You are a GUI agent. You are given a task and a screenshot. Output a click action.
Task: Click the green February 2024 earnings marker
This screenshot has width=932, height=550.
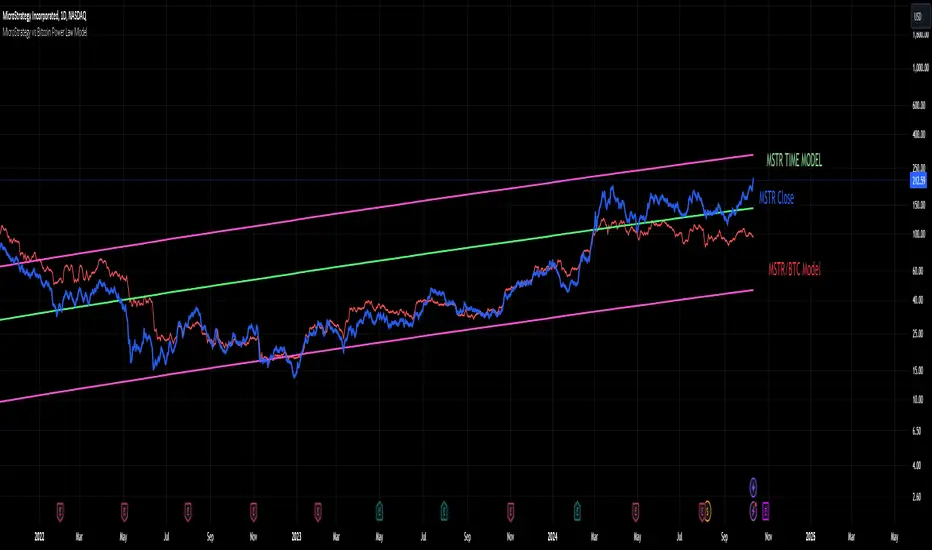tap(577, 511)
